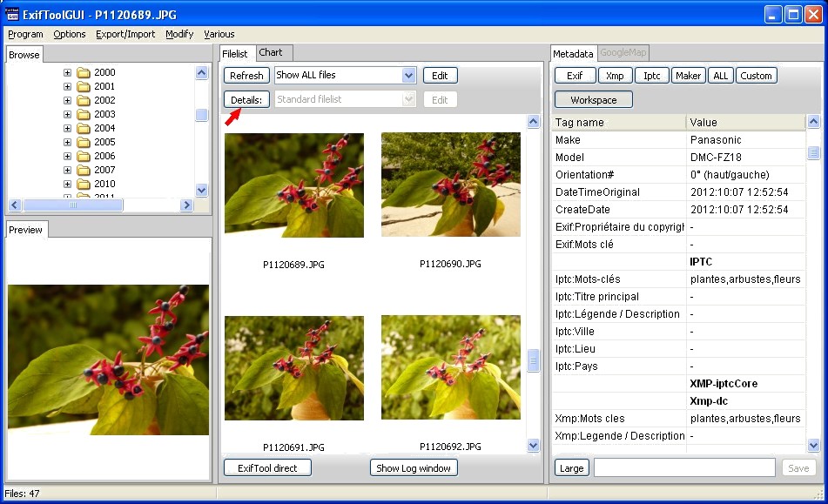Open the Show ALL files dropdown
The width and height of the screenshot is (828, 504).
tap(408, 76)
